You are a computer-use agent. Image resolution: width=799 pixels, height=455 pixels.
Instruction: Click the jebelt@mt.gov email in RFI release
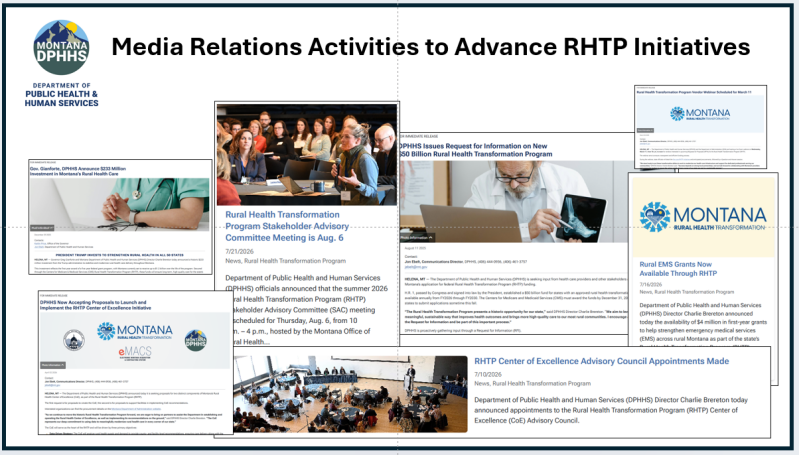pyautogui.click(x=416, y=267)
